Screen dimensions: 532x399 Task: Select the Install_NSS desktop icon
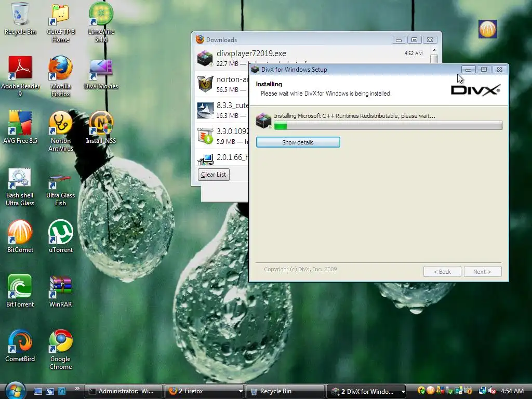[x=101, y=127]
